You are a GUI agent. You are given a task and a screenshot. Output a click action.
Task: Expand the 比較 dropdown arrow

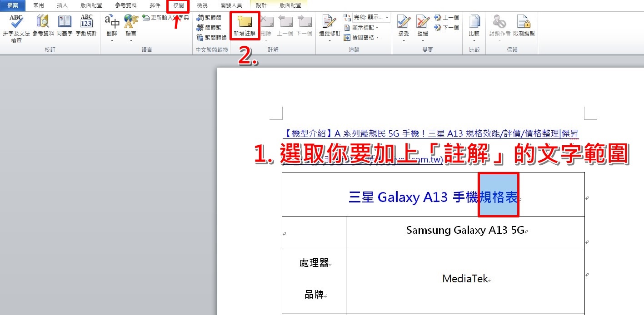tap(474, 41)
